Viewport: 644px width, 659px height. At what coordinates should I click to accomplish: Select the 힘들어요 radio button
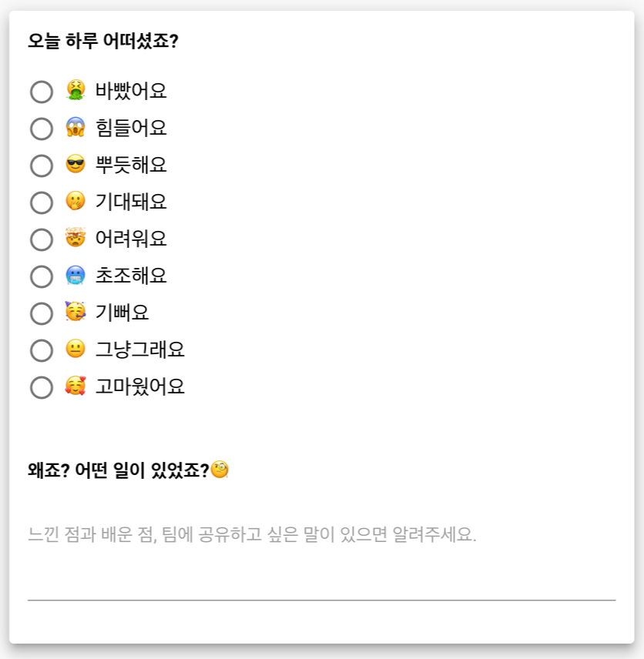(42, 129)
